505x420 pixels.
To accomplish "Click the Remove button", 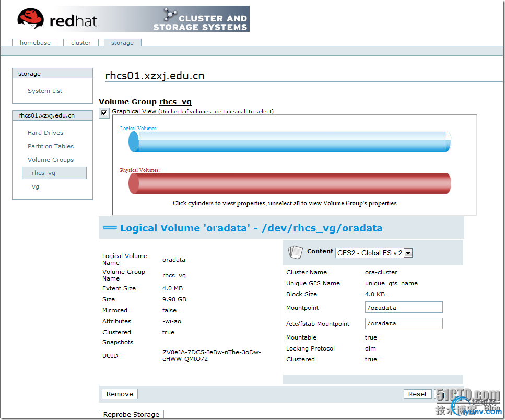I will coord(120,394).
